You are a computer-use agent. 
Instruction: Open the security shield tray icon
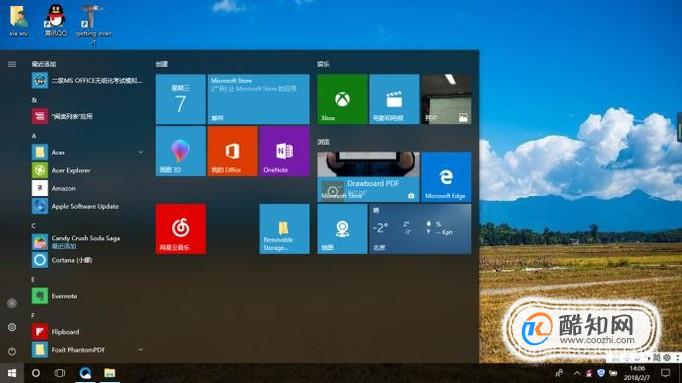601,373
